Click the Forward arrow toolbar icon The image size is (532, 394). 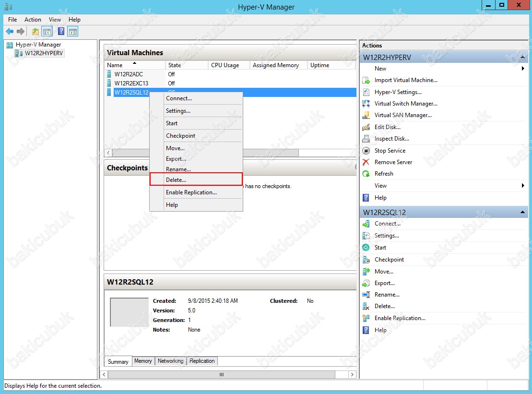point(21,32)
